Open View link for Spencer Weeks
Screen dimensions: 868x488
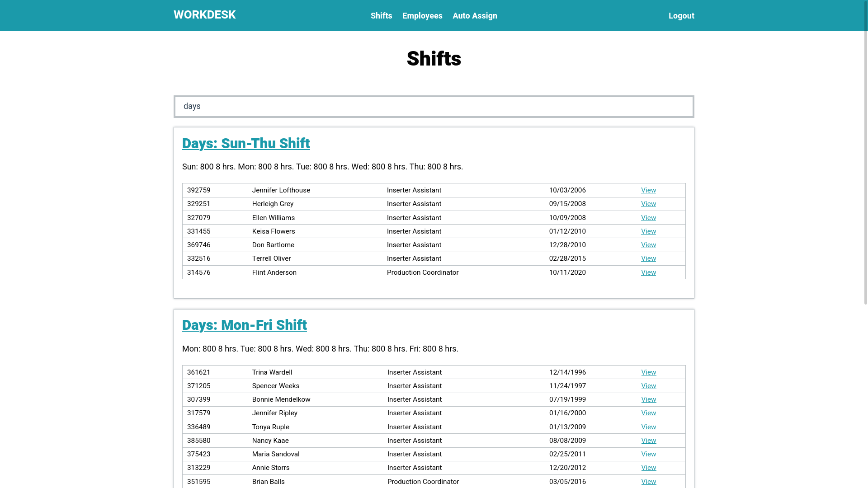coord(648,386)
